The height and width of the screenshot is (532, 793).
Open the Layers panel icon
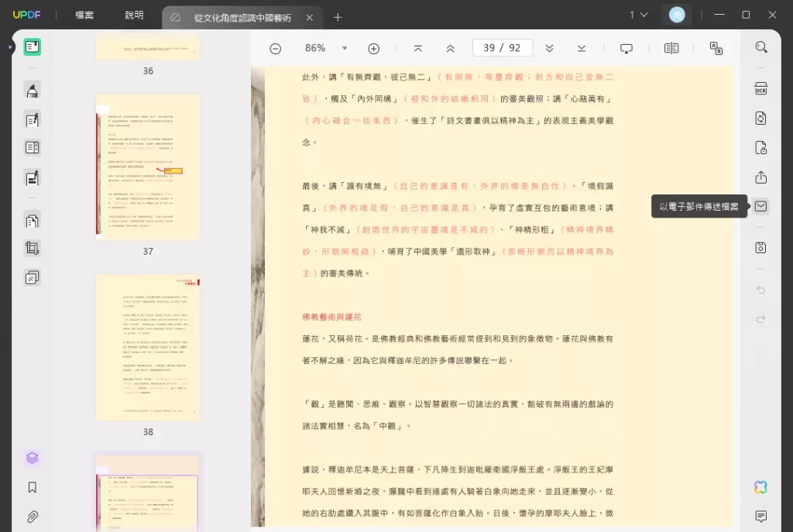(x=33, y=458)
